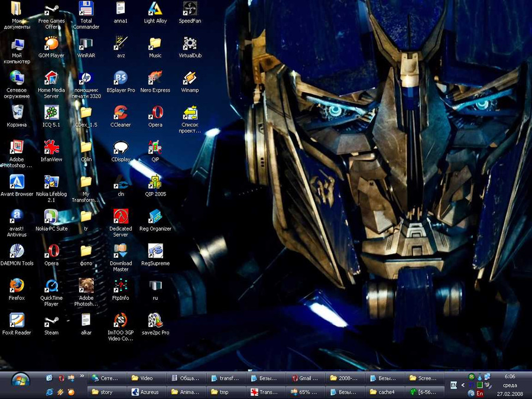Select Nokia Lifeblog 2.1 shortcut
The height and width of the screenshot is (399, 532).
point(51,189)
